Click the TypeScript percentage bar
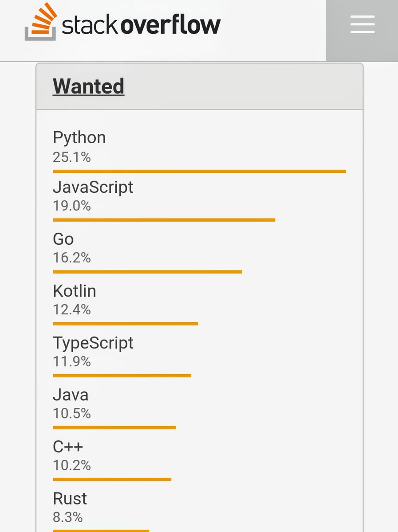 pos(122,376)
